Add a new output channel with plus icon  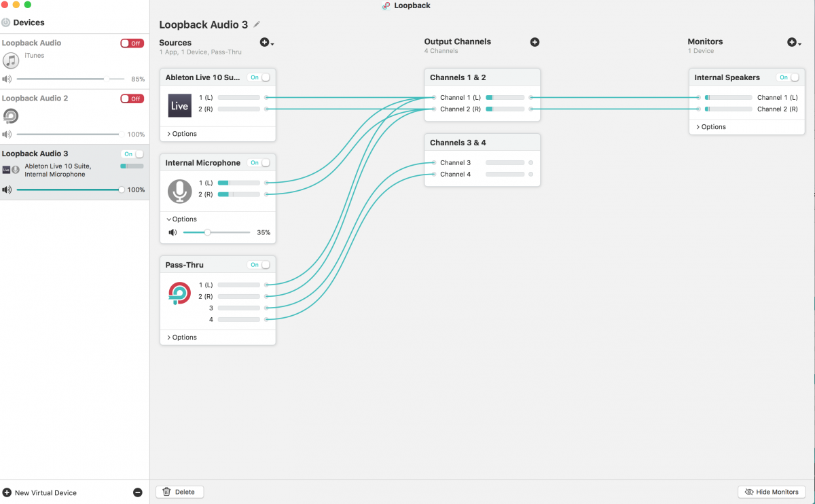point(535,42)
